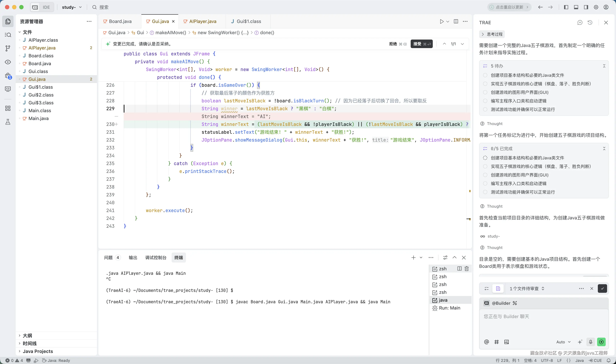Click the 接受 accept changes button

[x=421, y=44]
